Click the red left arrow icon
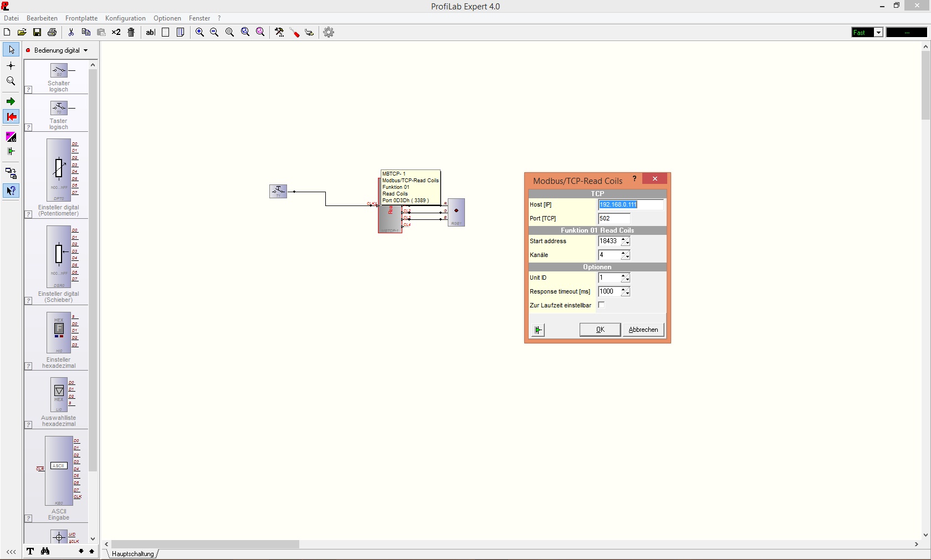 point(11,117)
